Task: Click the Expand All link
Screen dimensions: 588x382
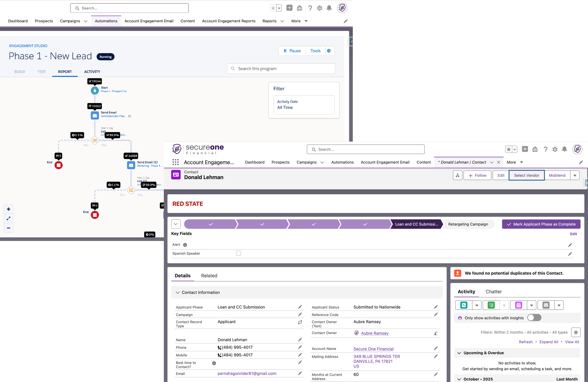Action: [549, 342]
